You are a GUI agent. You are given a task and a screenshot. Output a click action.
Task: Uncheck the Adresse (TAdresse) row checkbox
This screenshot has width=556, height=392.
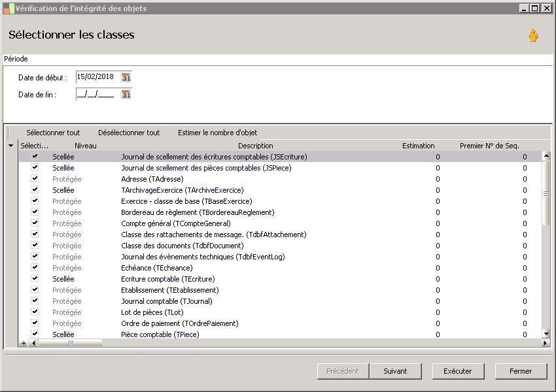click(x=35, y=179)
